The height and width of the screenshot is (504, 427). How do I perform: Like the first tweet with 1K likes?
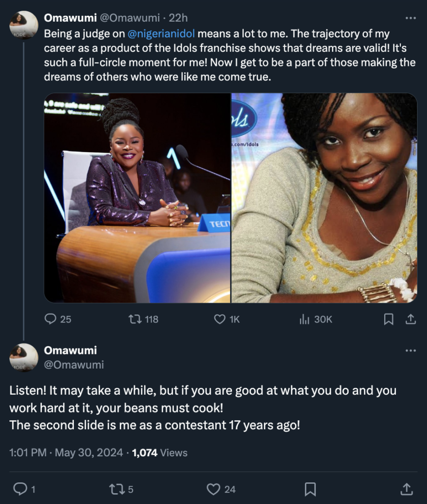point(220,319)
